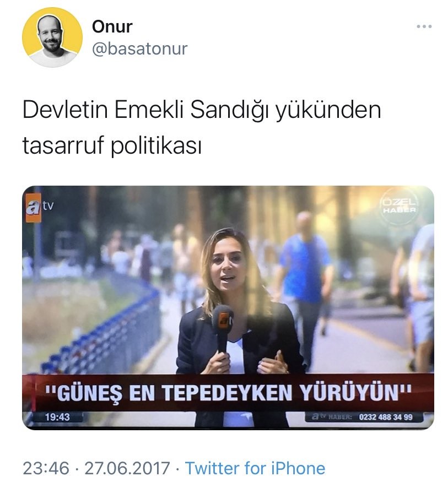Visit the @basatonur handle link
Screen dimensions: 448x482
[139, 49]
